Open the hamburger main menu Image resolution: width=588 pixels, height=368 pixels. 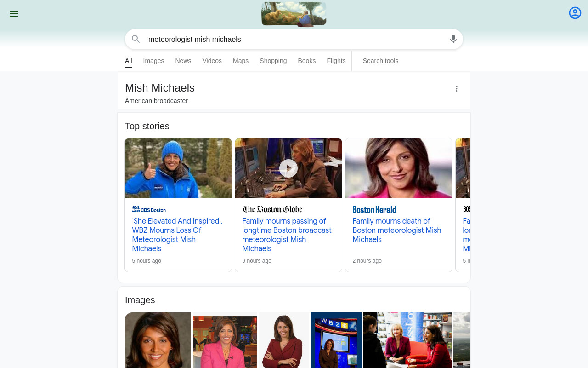(x=14, y=14)
